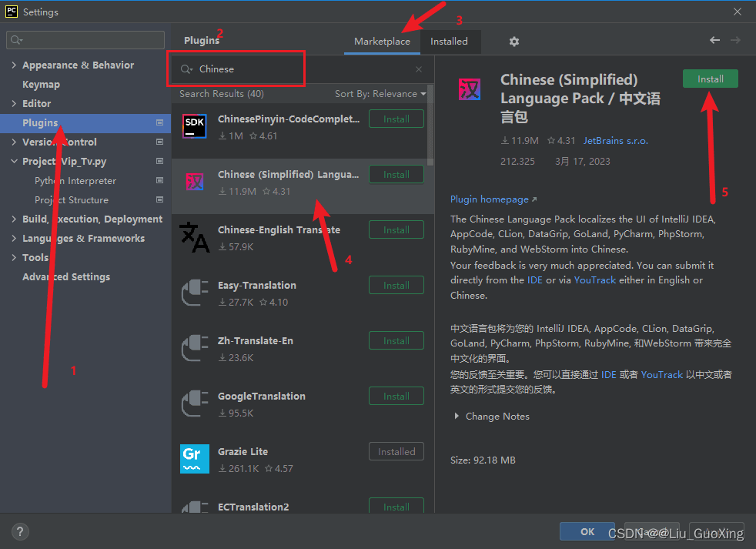Collapse the Project: Vip_Tv.py node
756x549 pixels.
coord(14,161)
